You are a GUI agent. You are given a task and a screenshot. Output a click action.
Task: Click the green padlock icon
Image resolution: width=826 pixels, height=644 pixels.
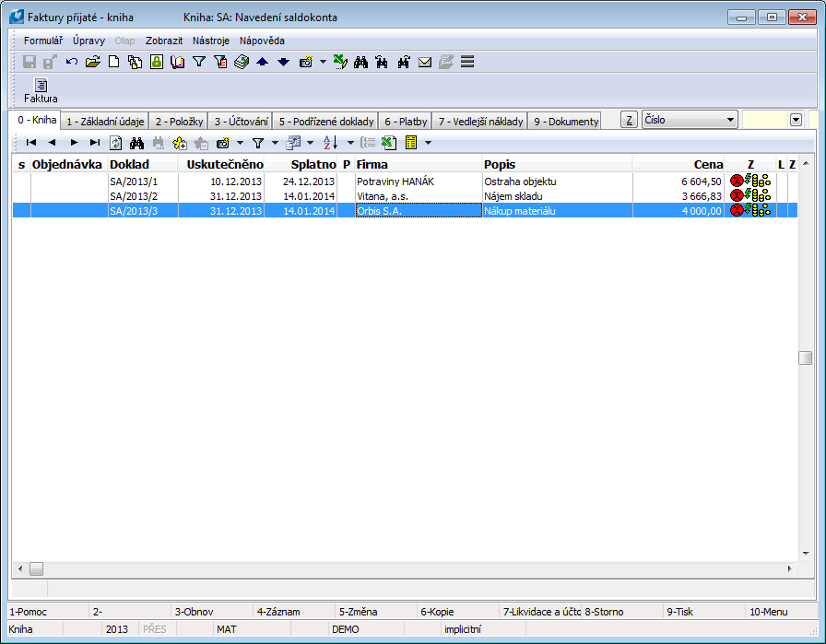click(x=156, y=62)
